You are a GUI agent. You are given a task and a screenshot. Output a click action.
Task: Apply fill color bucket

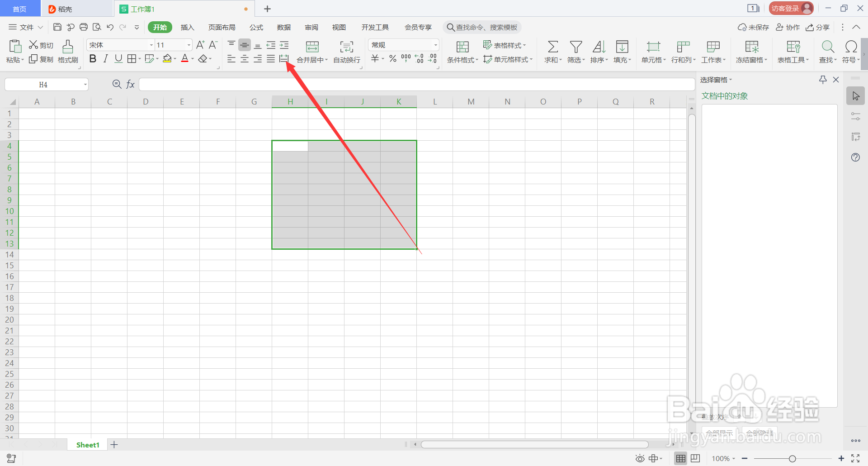pyautogui.click(x=167, y=59)
